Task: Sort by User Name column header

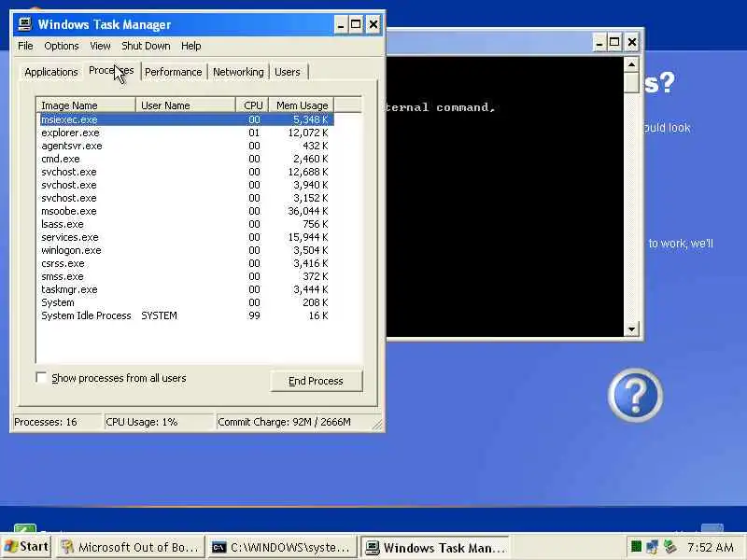Action: [x=186, y=105]
